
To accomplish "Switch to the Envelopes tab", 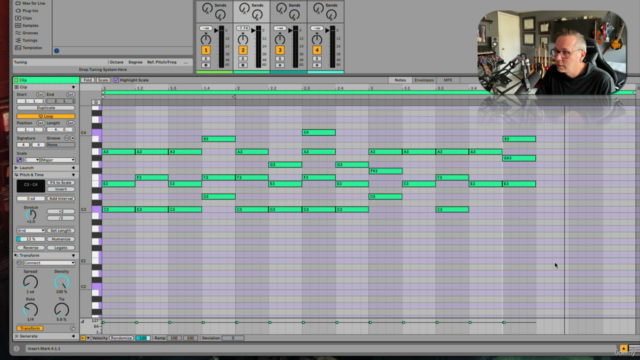I will click(424, 80).
